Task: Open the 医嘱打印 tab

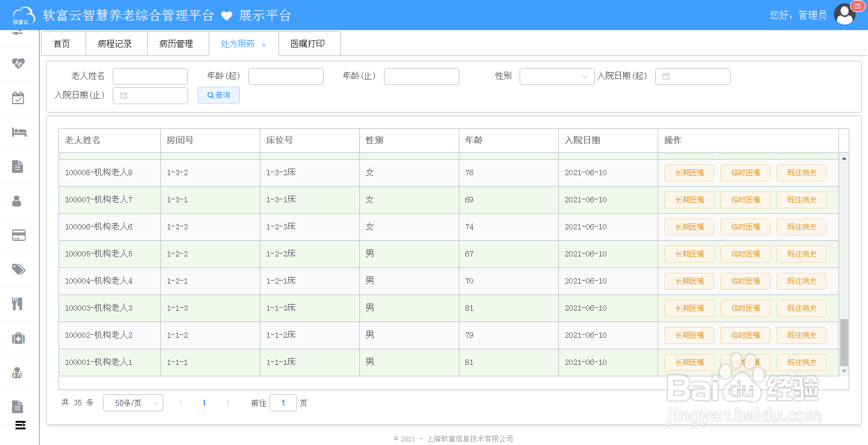Action: [308, 44]
